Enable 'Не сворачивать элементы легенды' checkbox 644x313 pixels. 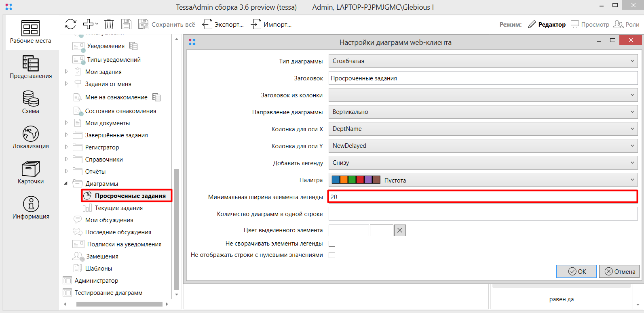332,244
